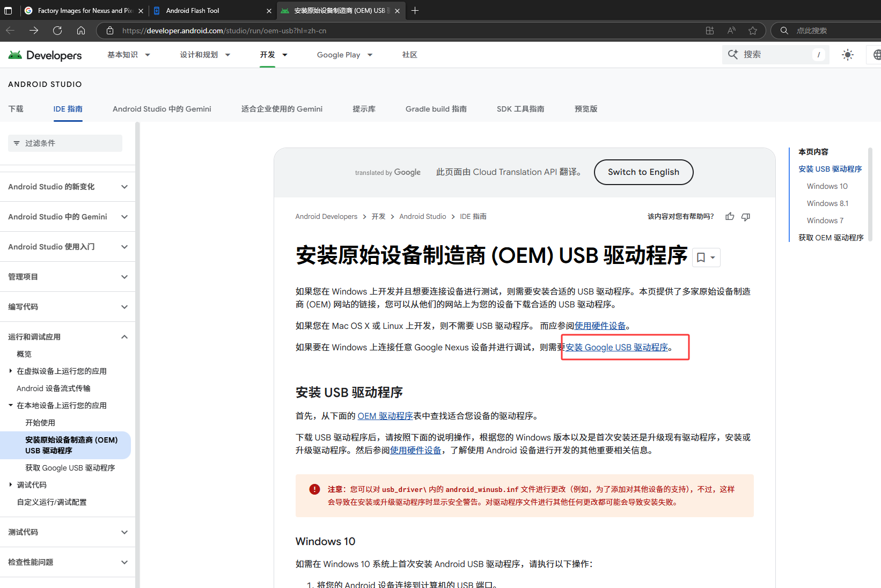The image size is (881, 588).
Task: Reload the page with refresh icon
Action: [x=57, y=31]
